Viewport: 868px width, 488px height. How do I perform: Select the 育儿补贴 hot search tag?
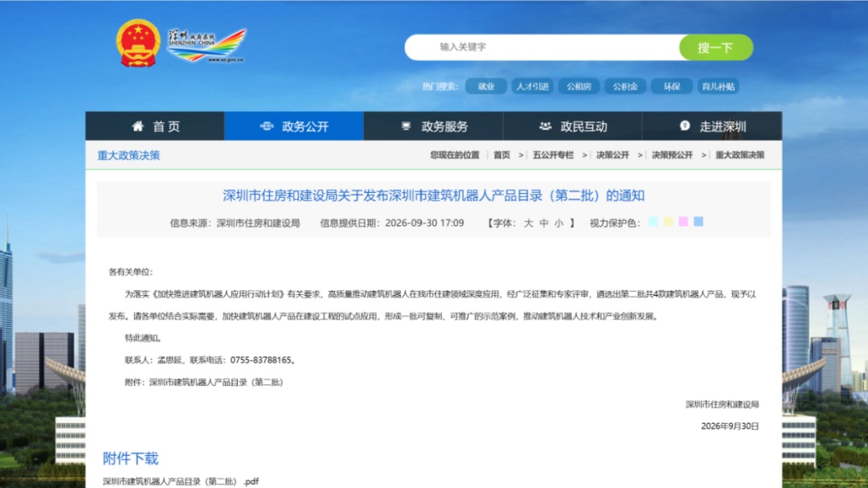[718, 86]
